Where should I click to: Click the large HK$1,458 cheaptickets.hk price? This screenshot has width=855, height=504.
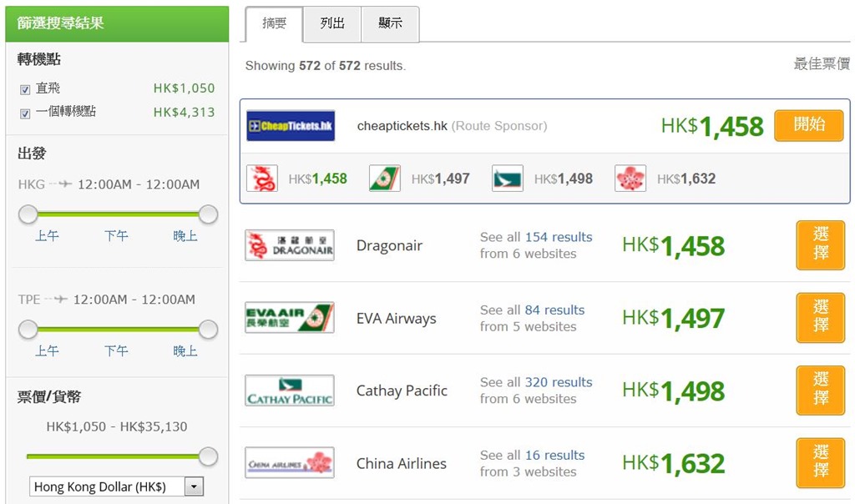(x=712, y=126)
